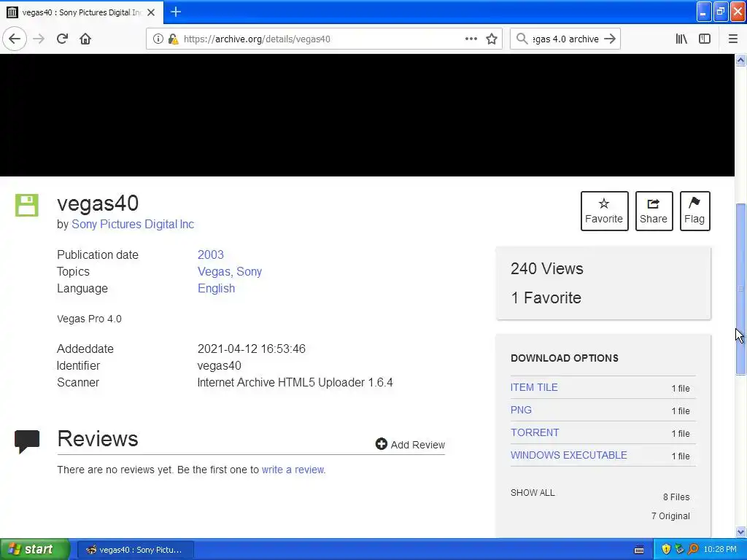Click the forward navigation arrow

(39, 39)
